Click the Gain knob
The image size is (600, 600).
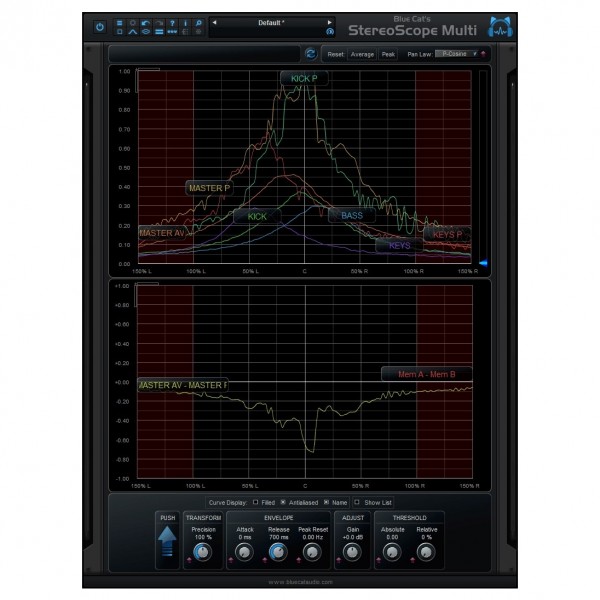352,552
